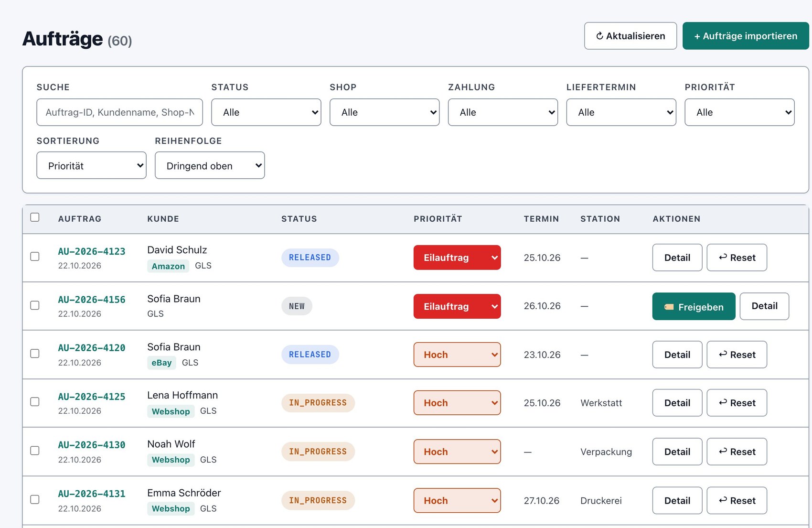812x528 pixels.
Task: Click Reset for Emma Schröder order
Action: coord(737,500)
